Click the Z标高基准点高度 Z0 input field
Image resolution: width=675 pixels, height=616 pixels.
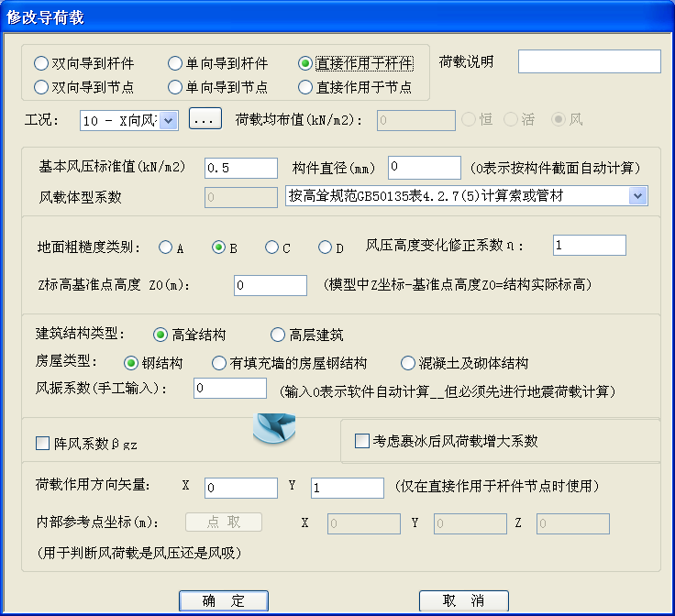click(x=271, y=286)
